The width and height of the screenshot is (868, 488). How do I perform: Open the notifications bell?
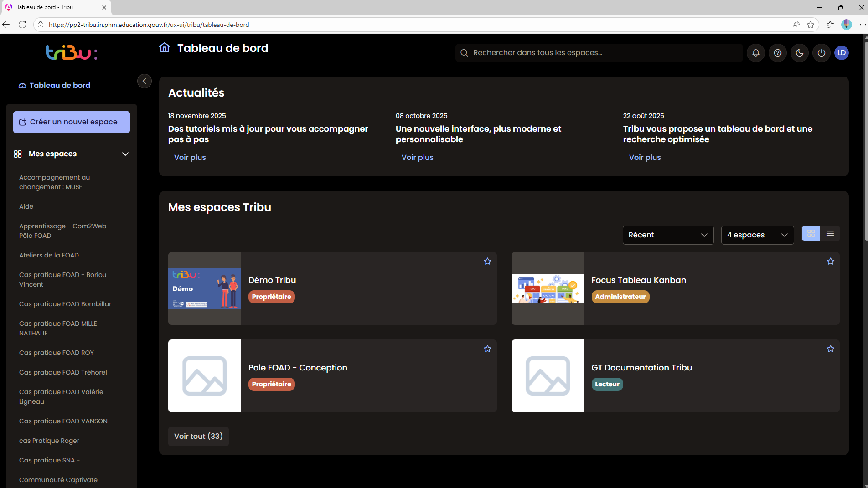pyautogui.click(x=756, y=53)
